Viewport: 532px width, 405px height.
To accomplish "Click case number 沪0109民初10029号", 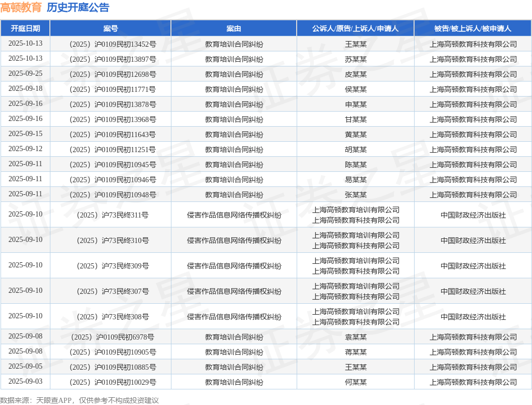I will pyautogui.click(x=125, y=382).
